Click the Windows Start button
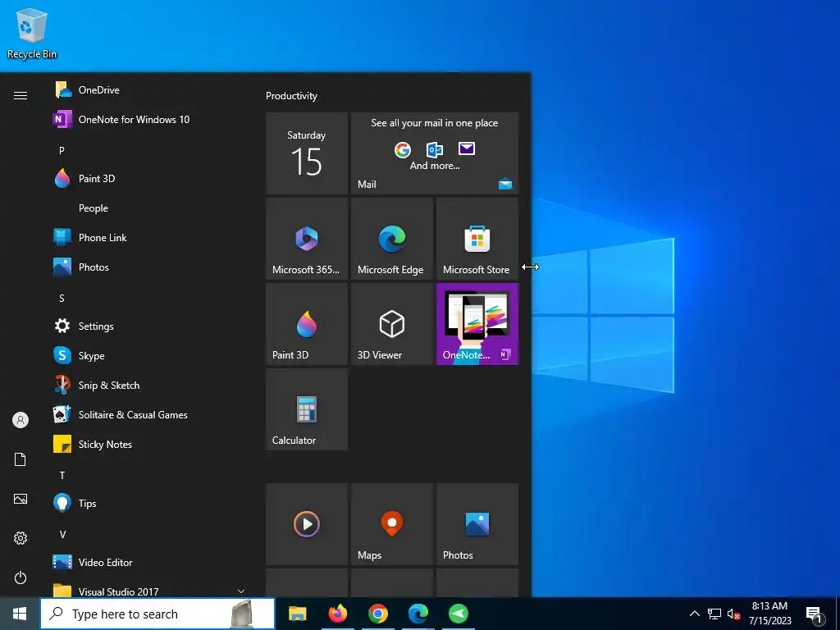The image size is (840, 630). click(x=20, y=614)
